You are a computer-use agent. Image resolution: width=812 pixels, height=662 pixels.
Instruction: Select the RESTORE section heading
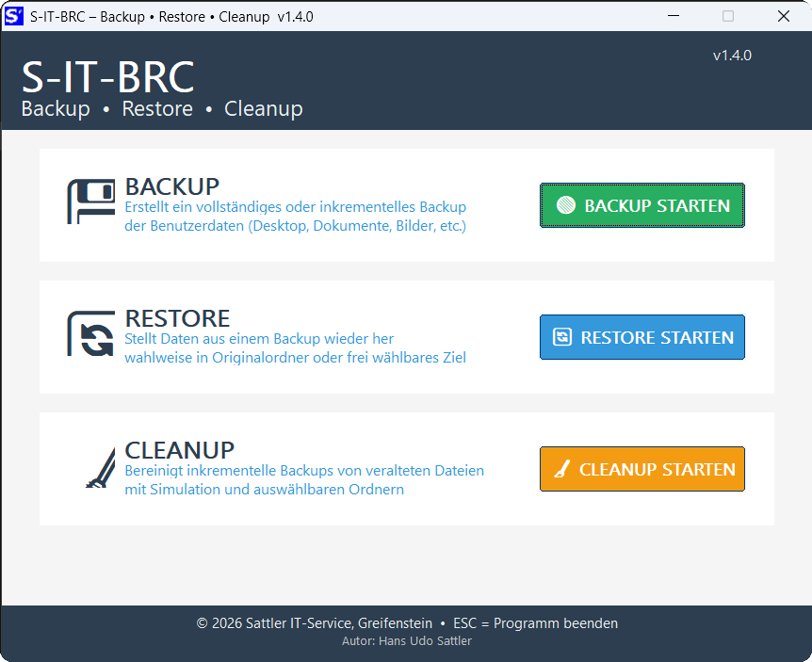[177, 318]
